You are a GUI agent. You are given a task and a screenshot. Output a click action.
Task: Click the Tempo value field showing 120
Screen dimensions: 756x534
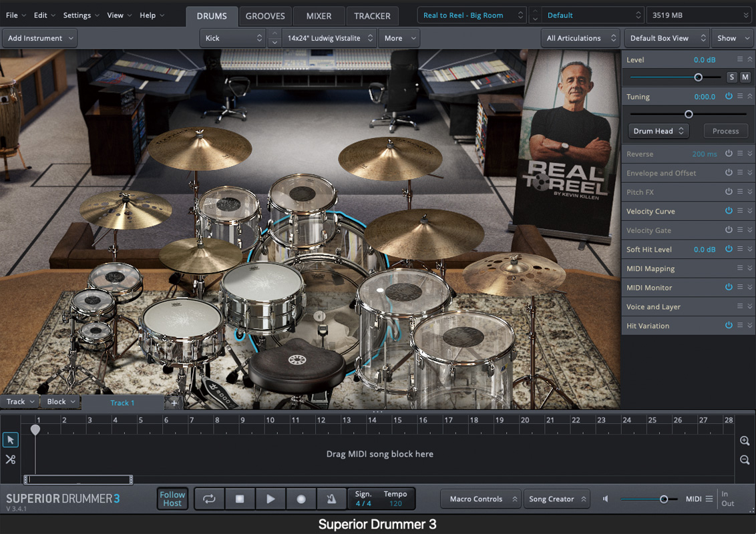pyautogui.click(x=395, y=502)
